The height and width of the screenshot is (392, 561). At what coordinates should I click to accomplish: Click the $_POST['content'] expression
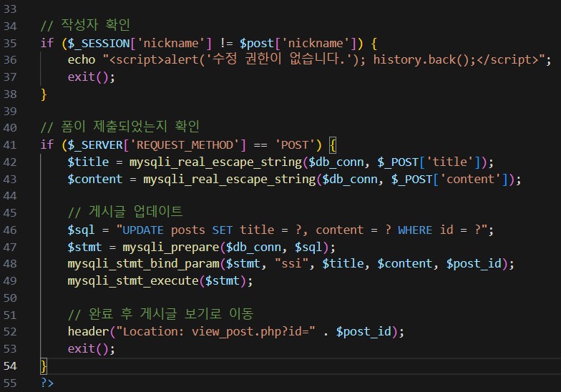(449, 179)
